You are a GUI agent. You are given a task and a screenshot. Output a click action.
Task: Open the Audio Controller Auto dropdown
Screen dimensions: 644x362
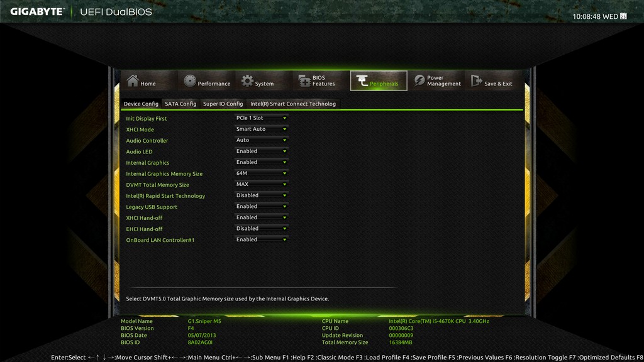click(x=261, y=140)
